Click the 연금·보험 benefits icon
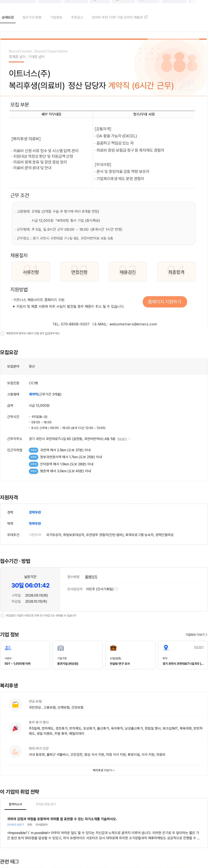This screenshot has height=868, width=208. point(16,705)
